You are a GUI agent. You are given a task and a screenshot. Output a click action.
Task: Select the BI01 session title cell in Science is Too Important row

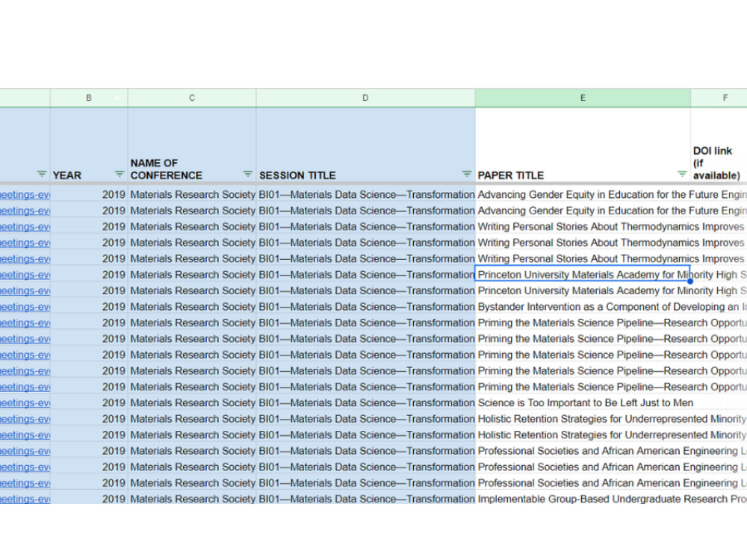tap(365, 403)
